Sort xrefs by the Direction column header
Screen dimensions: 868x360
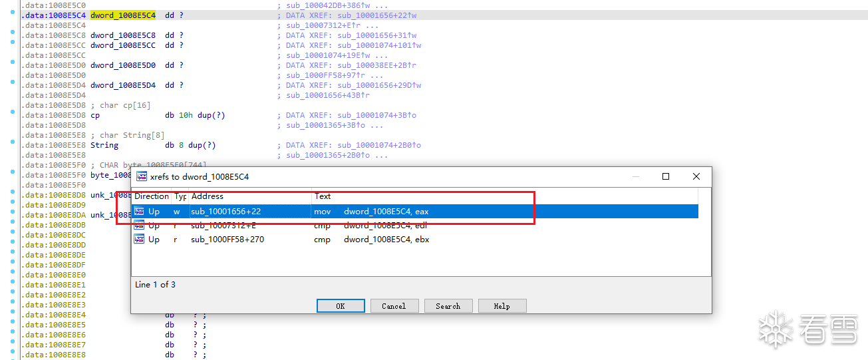pyautogui.click(x=152, y=196)
